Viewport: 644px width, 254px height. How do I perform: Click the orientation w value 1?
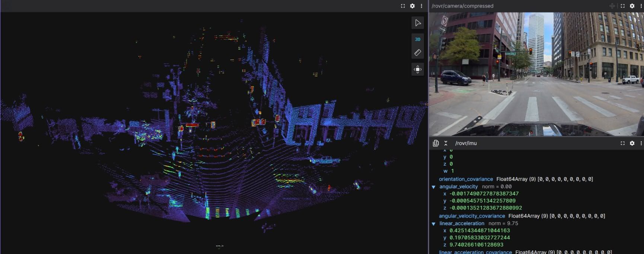(x=452, y=171)
